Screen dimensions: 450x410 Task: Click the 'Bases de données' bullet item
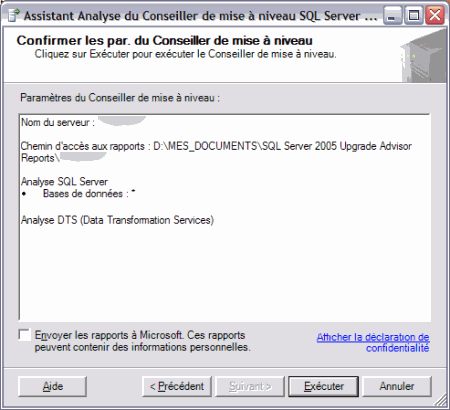click(78, 193)
